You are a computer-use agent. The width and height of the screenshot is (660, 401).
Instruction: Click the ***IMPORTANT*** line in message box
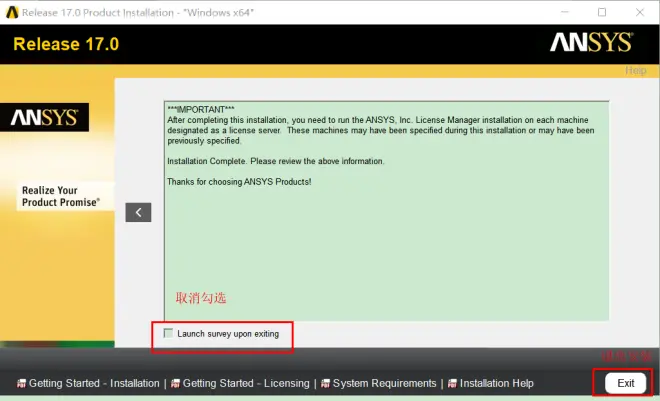tap(201, 109)
